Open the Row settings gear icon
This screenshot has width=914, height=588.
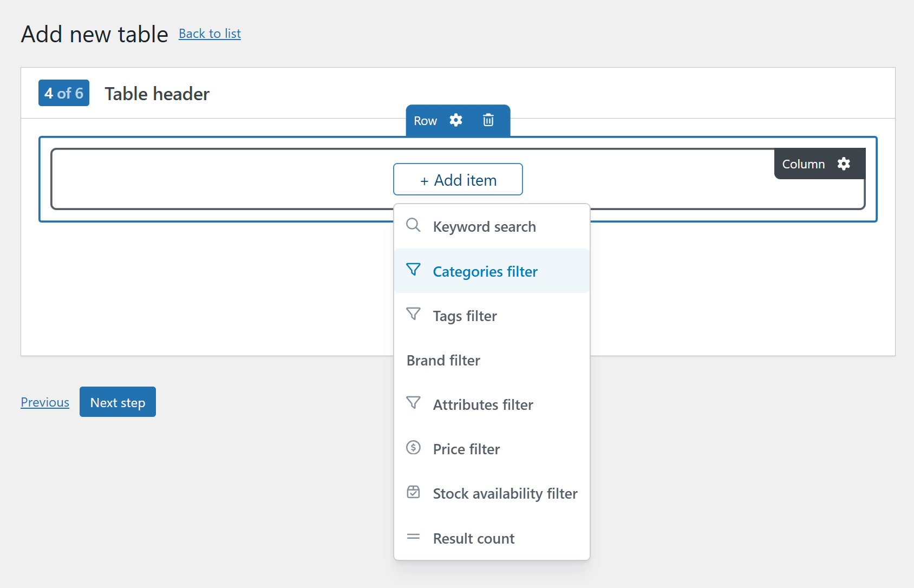pyautogui.click(x=456, y=120)
